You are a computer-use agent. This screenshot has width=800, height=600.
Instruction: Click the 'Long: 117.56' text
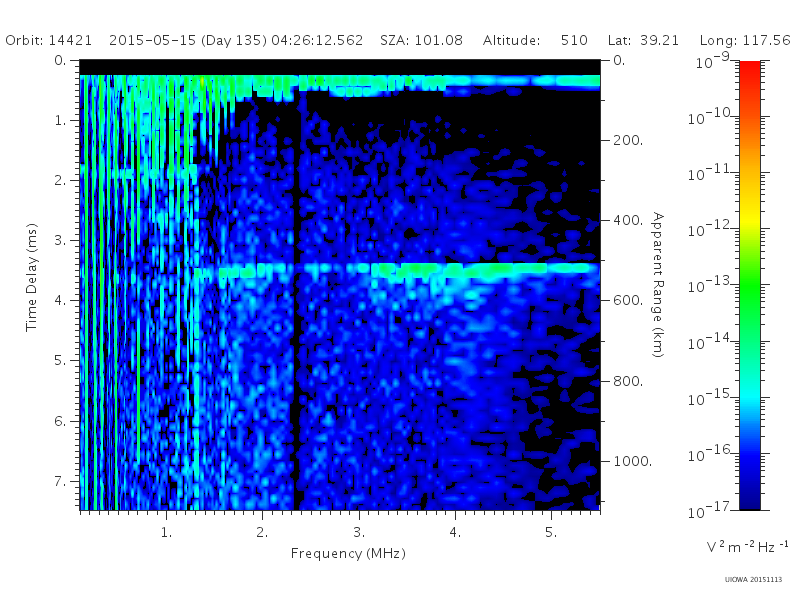745,40
